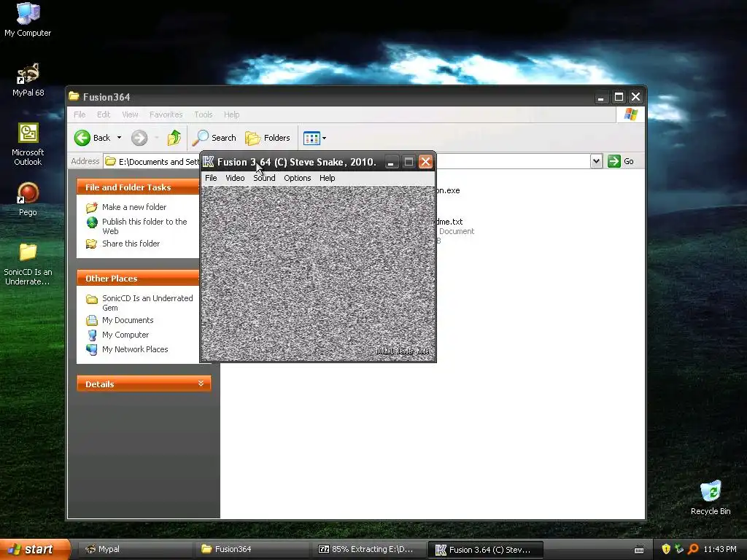Select the Pego desktop shortcut
Viewport: 747px width, 560px height.
pos(28,200)
